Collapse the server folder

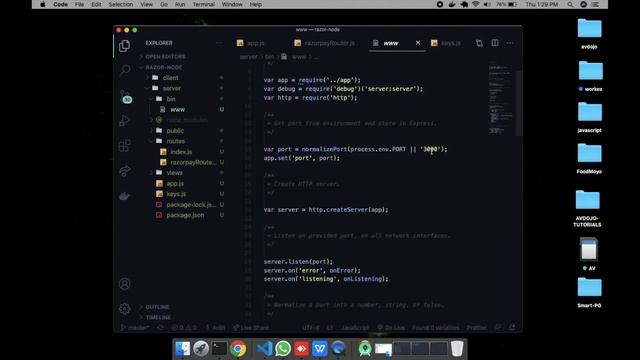point(171,88)
